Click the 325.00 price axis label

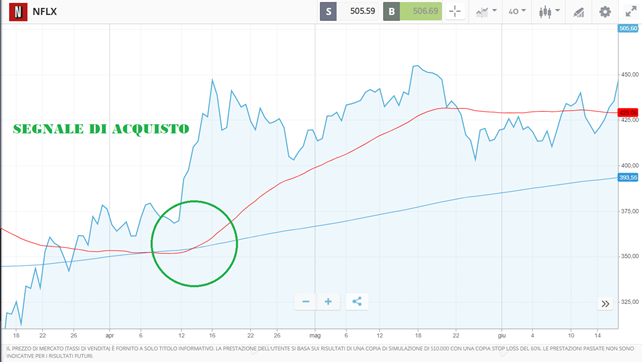tap(630, 302)
